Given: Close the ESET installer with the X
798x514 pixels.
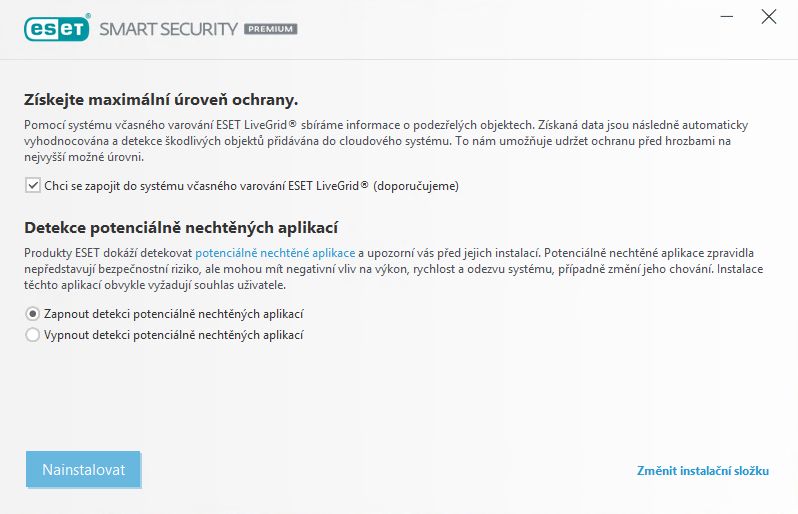Looking at the screenshot, I should [768, 17].
